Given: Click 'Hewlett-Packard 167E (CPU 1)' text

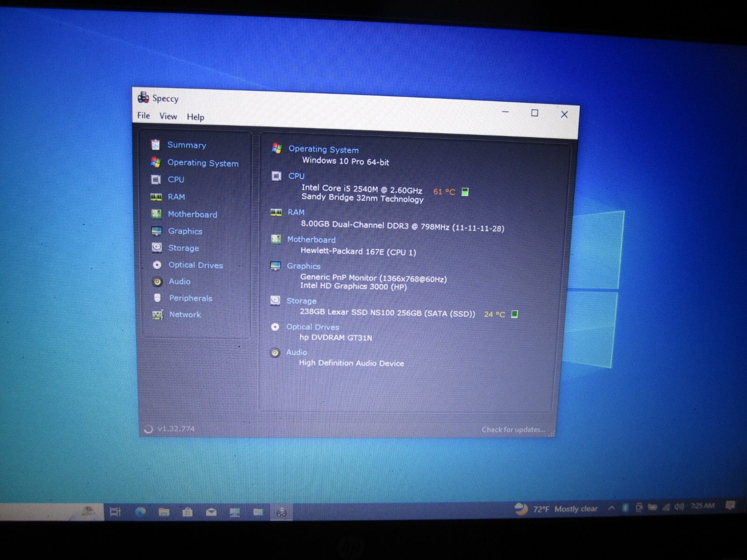Looking at the screenshot, I should (358, 252).
